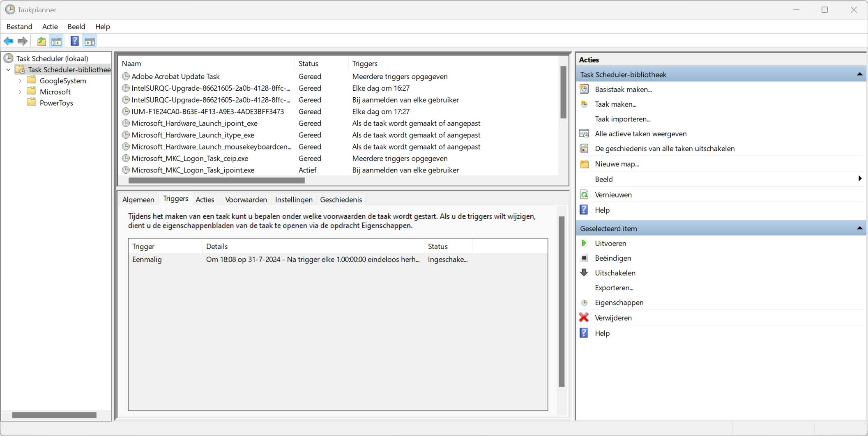Expand the Microsoft folder node
Screen dimensions: 868x436
click(20, 92)
